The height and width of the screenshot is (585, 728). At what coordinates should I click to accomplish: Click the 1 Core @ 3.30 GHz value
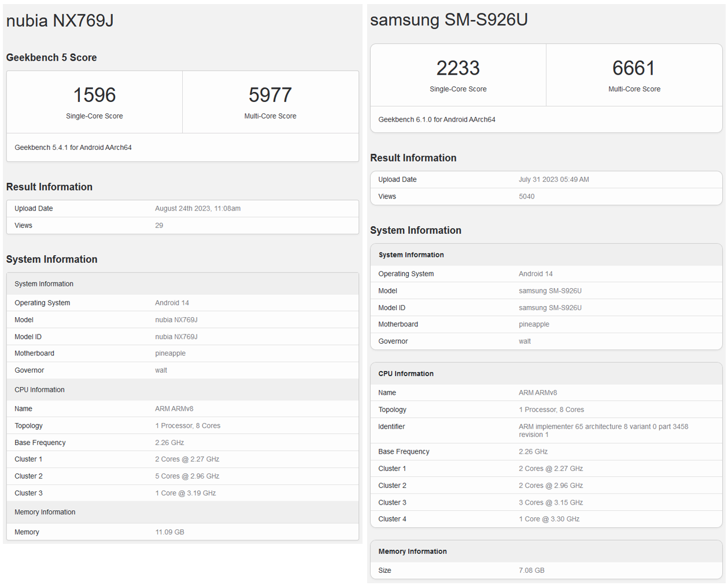(x=549, y=519)
